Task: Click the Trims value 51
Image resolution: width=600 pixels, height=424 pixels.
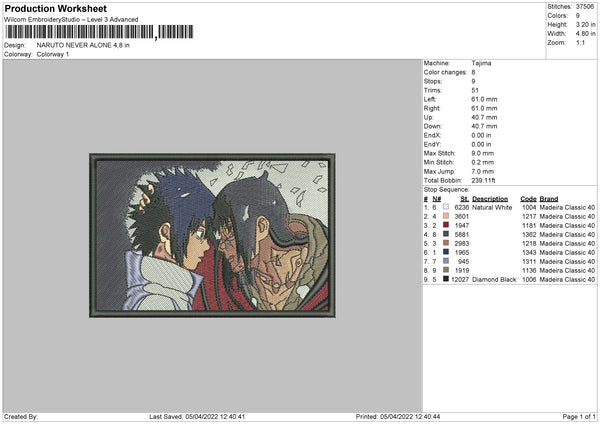Action: pyautogui.click(x=475, y=90)
